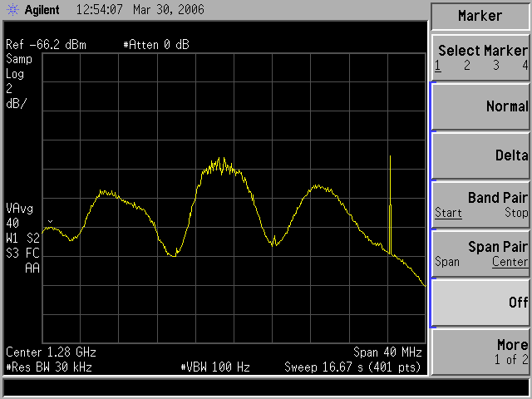This screenshot has width=532, height=399.
Task: Click the Atten 0 dB annotation
Action: pos(155,44)
